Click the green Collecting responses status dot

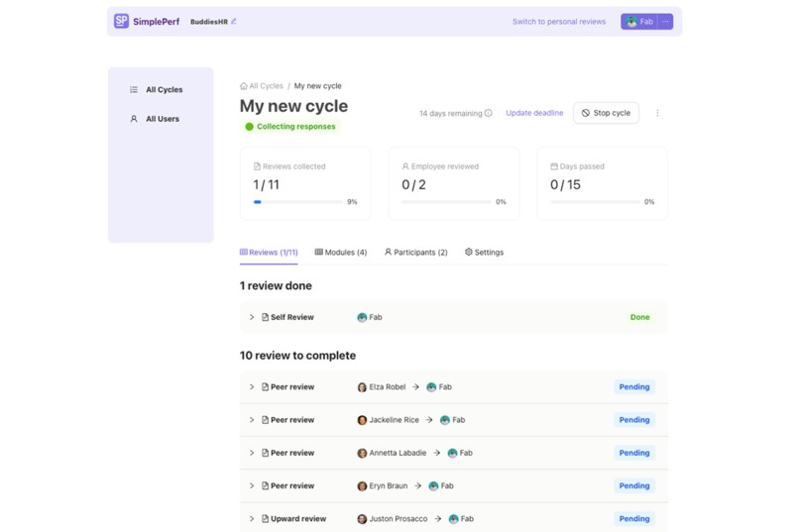tap(249, 127)
